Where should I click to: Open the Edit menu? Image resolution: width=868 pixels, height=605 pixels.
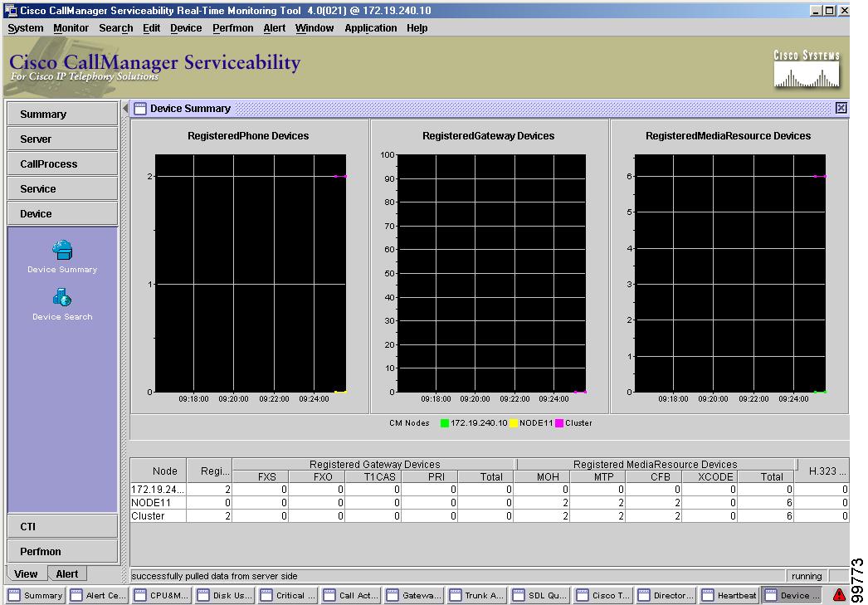point(151,28)
